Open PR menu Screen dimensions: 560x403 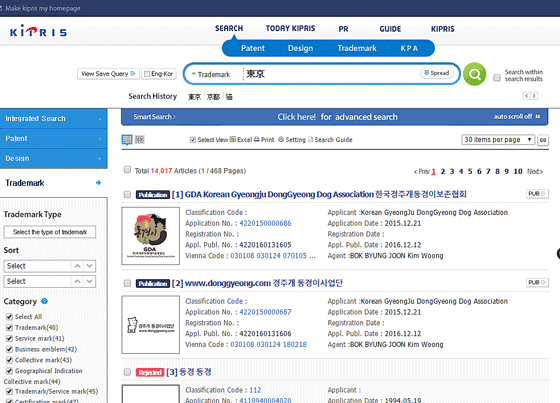[x=343, y=29]
